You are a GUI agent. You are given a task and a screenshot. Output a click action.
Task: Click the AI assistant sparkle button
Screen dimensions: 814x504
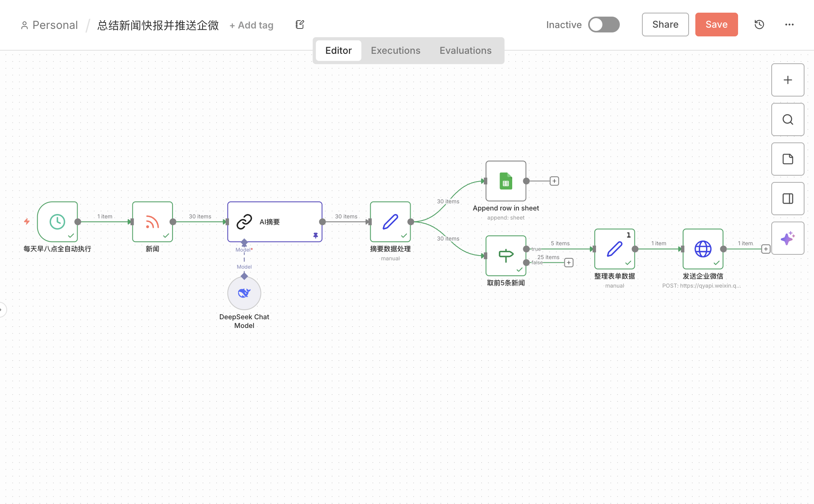coord(787,238)
